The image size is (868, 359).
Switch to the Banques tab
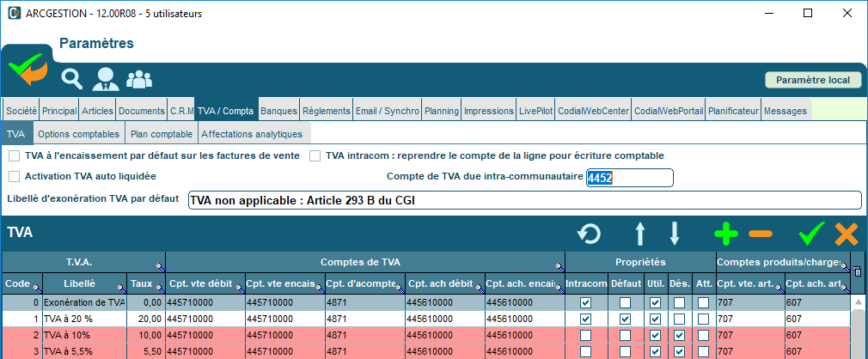click(x=279, y=111)
